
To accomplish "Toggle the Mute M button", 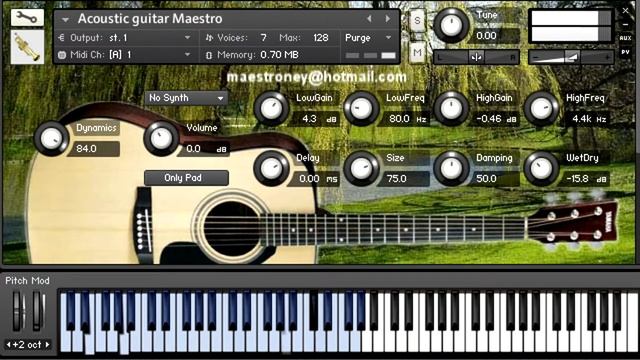I will pos(417,53).
